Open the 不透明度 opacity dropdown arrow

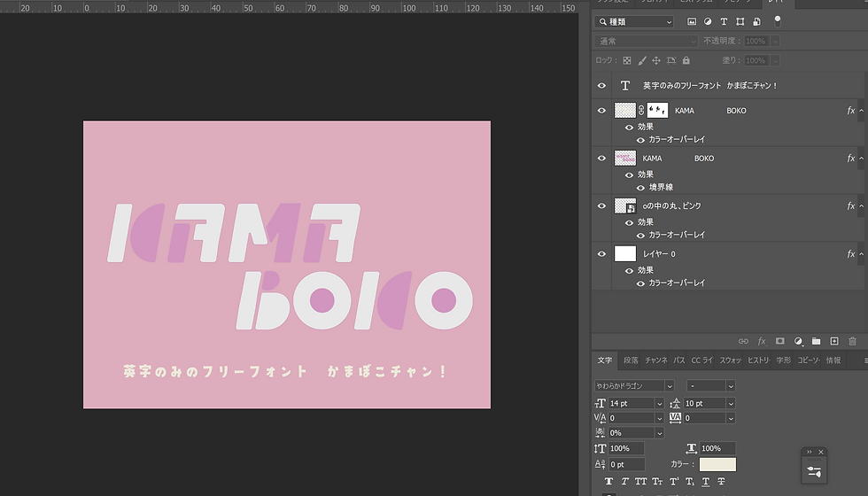[775, 41]
